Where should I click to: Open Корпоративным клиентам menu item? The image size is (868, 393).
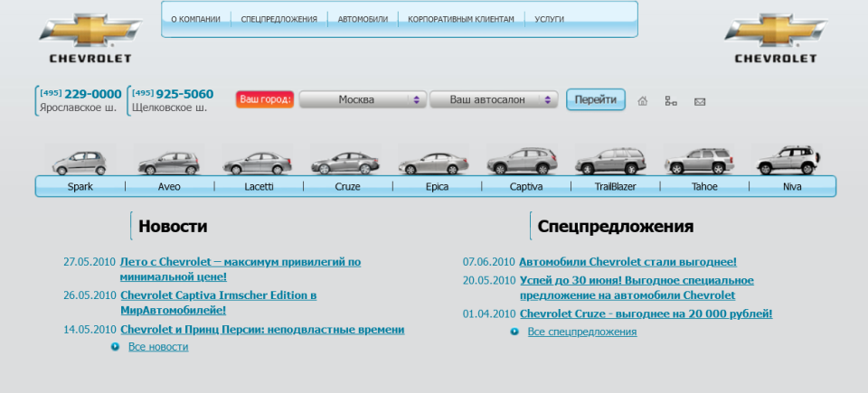point(461,19)
